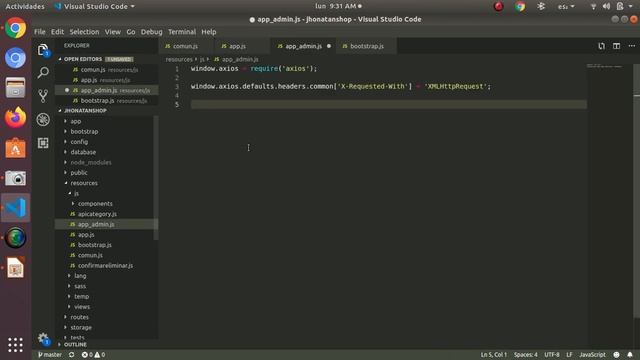Open the Extensions view

click(x=43, y=142)
